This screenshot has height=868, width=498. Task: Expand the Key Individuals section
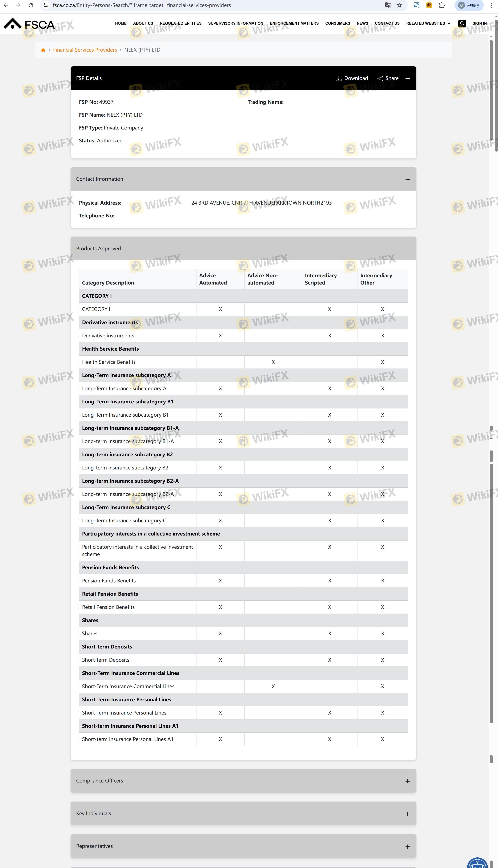tap(407, 814)
